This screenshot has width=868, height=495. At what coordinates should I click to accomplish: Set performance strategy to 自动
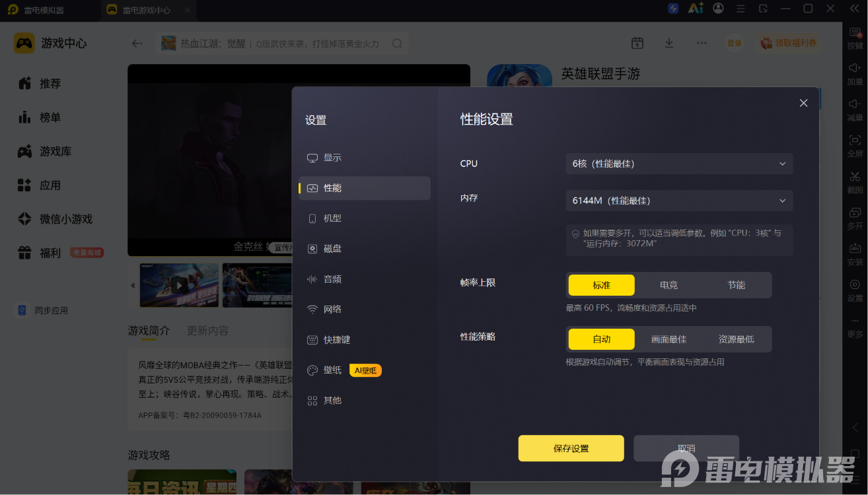[601, 339]
